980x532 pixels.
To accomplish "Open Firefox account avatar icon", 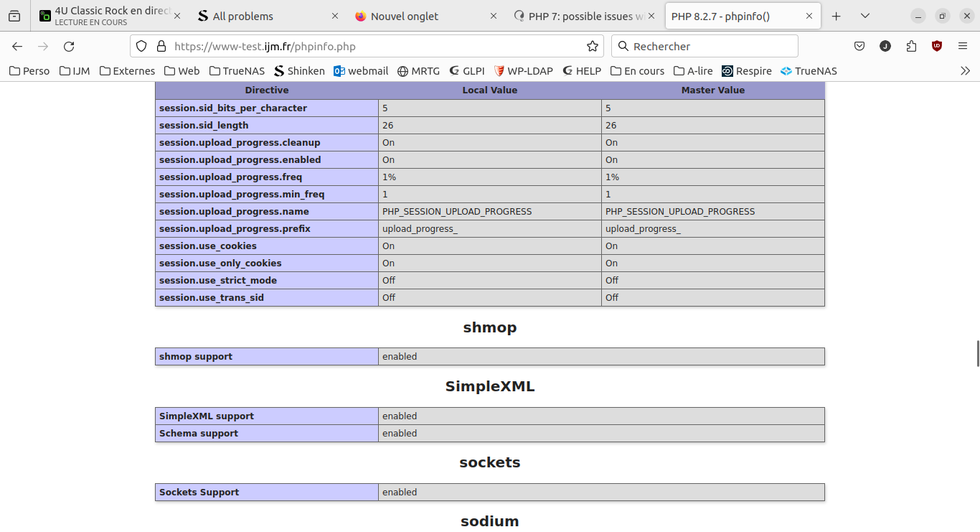I will (885, 46).
